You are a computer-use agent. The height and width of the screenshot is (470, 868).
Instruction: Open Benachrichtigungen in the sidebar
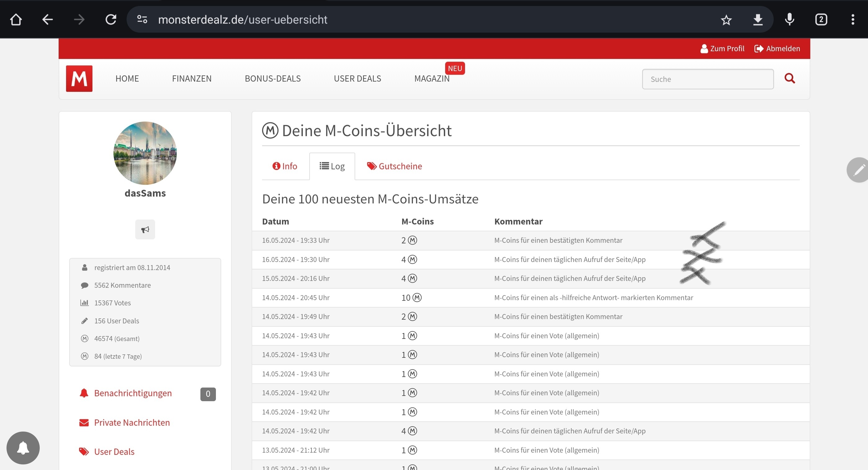[133, 393]
